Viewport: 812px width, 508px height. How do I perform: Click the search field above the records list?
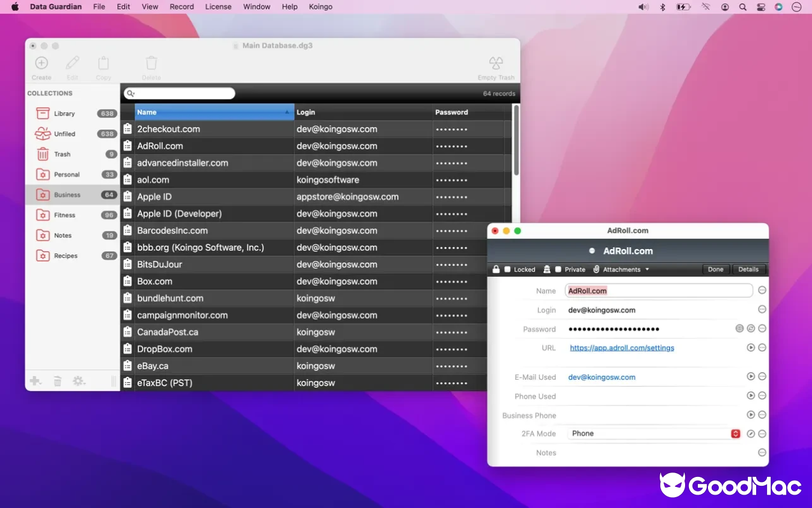pyautogui.click(x=180, y=93)
